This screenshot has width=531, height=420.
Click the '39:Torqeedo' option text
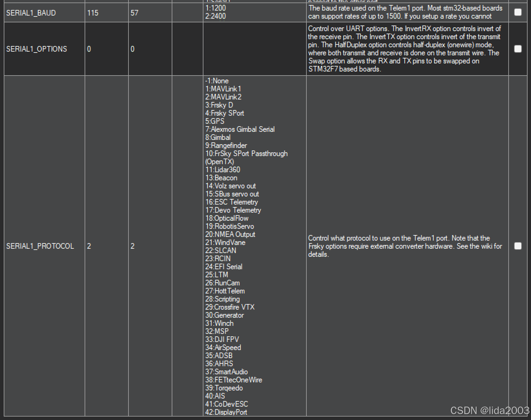coord(224,388)
